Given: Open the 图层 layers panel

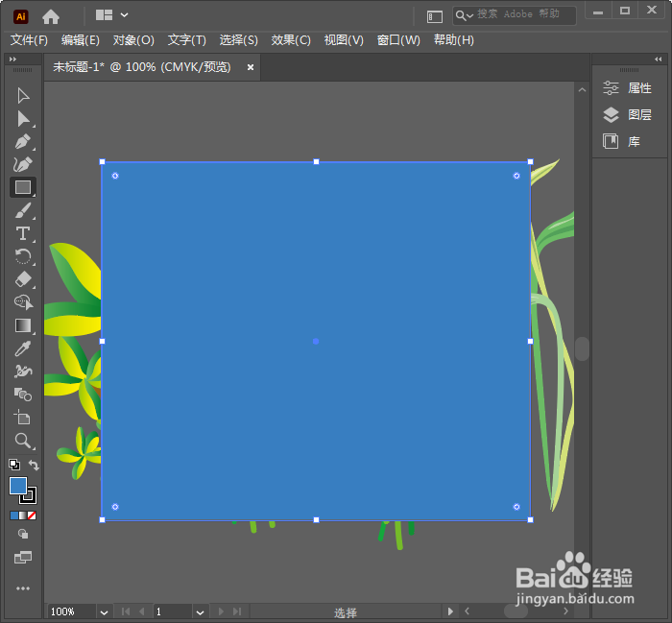Looking at the screenshot, I should coord(628,114).
